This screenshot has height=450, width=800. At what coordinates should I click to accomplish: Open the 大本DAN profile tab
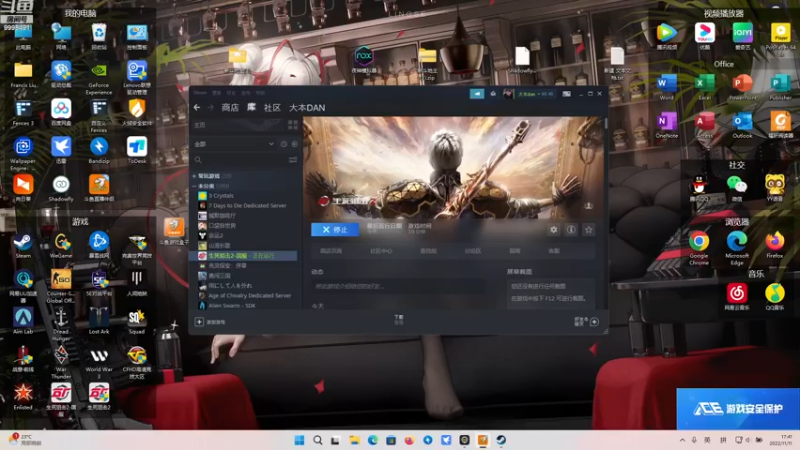pyautogui.click(x=307, y=108)
